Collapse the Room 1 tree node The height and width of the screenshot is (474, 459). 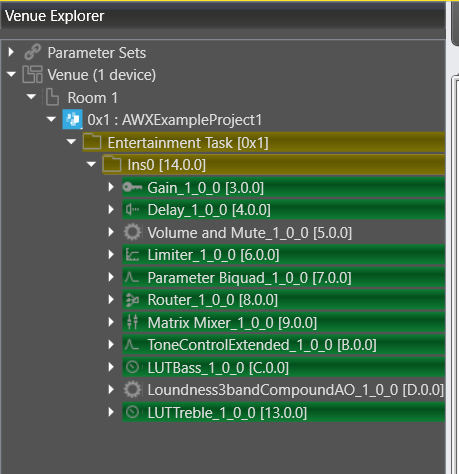(31, 97)
